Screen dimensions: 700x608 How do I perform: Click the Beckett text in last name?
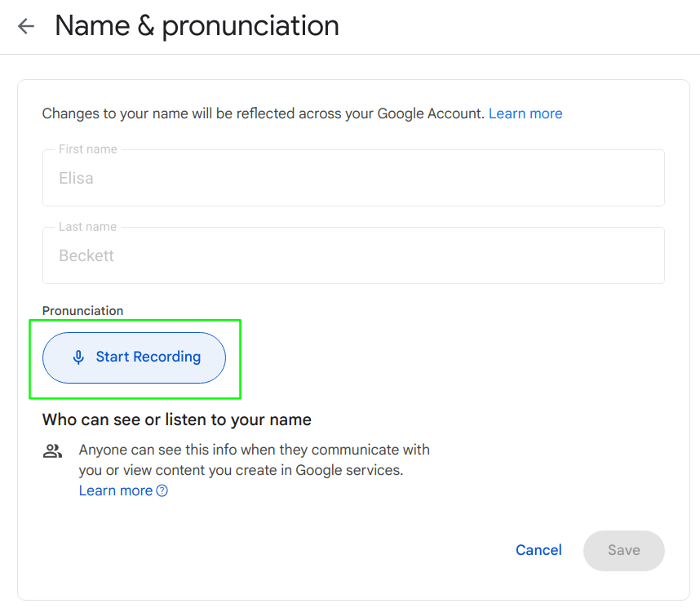(86, 255)
